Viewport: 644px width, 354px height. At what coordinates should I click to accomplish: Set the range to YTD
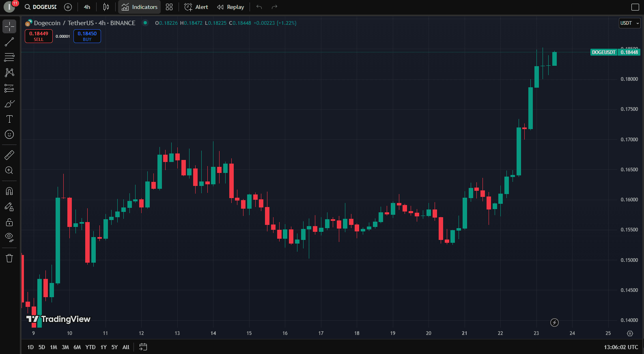click(x=90, y=347)
